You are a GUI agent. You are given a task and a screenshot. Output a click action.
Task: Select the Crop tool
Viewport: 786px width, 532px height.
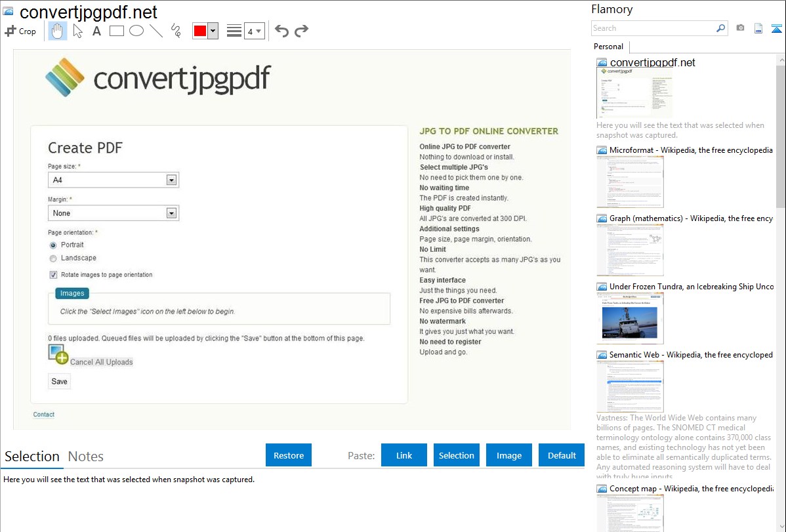(x=20, y=31)
